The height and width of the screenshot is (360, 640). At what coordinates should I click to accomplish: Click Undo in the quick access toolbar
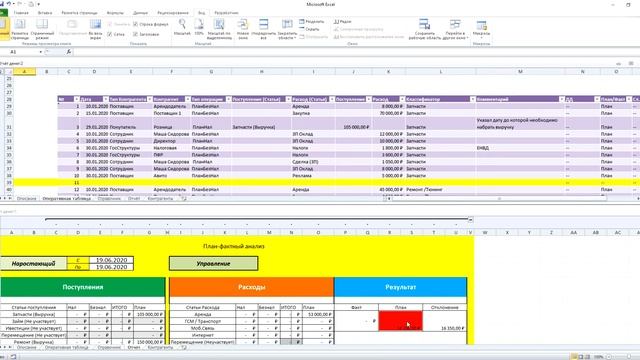(9, 4)
